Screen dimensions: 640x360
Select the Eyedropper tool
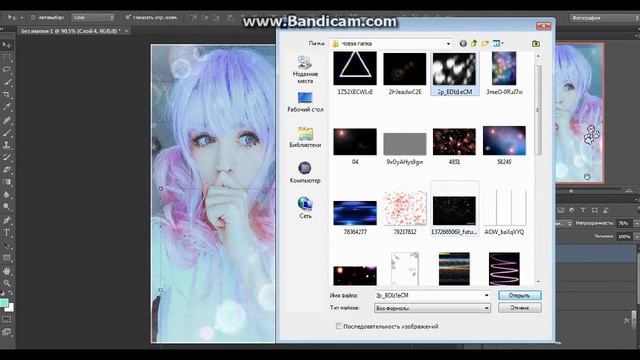pyautogui.click(x=7, y=107)
